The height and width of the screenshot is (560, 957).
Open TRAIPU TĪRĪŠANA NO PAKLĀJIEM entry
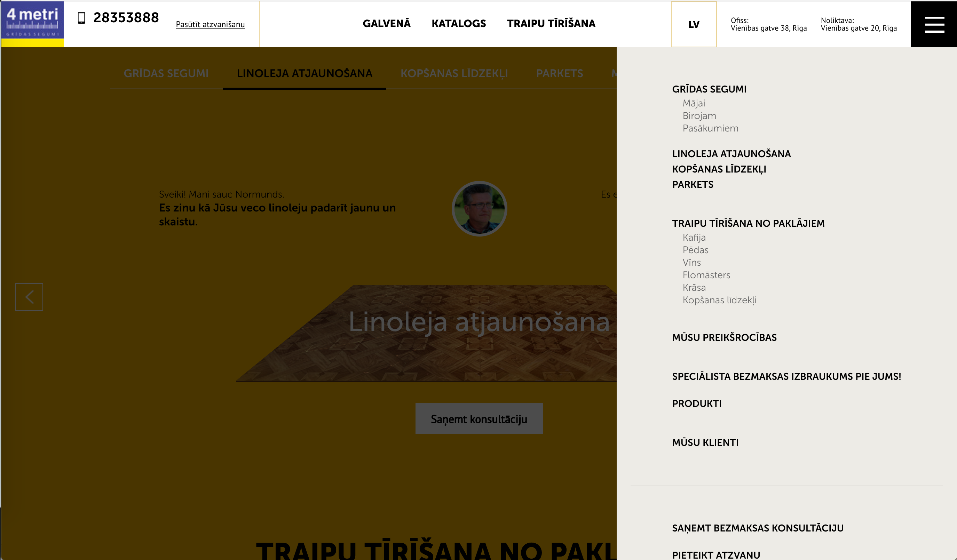pos(748,223)
